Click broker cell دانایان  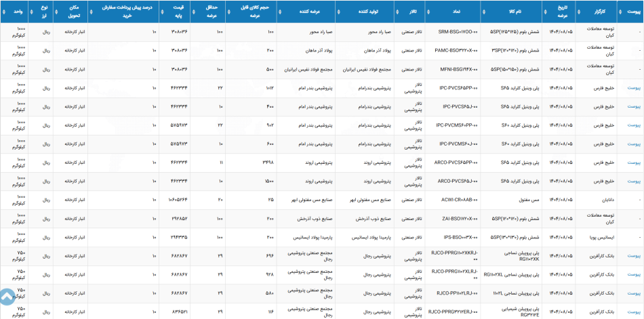[x=607, y=200]
